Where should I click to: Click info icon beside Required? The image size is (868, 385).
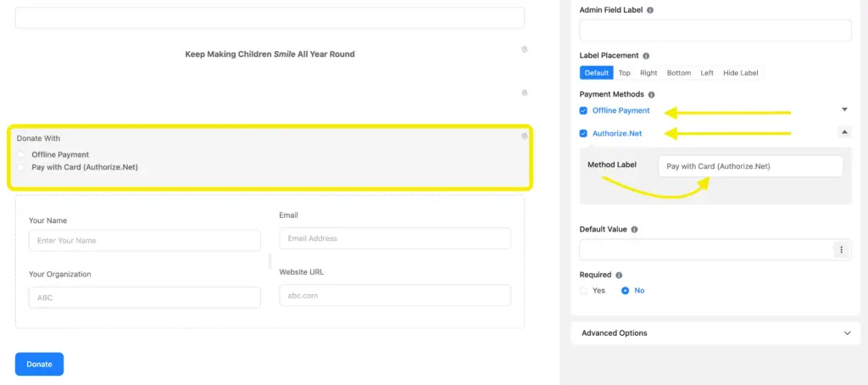click(x=619, y=276)
